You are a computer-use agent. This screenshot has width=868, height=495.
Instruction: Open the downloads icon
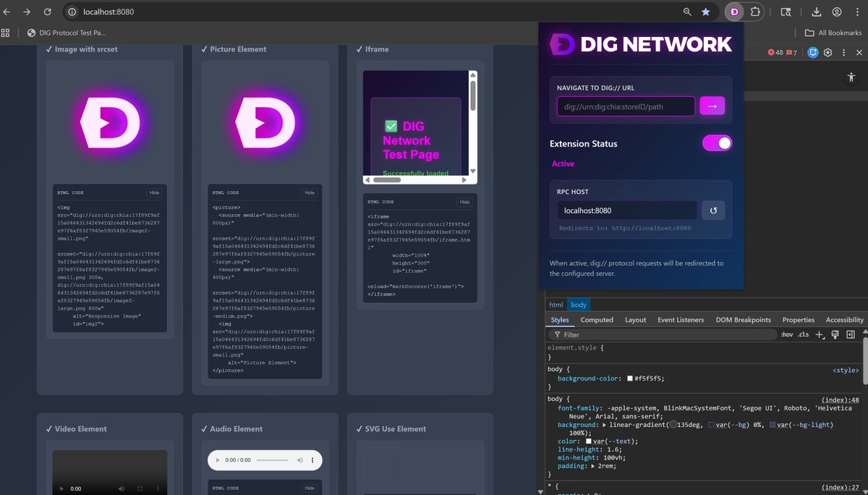(817, 12)
